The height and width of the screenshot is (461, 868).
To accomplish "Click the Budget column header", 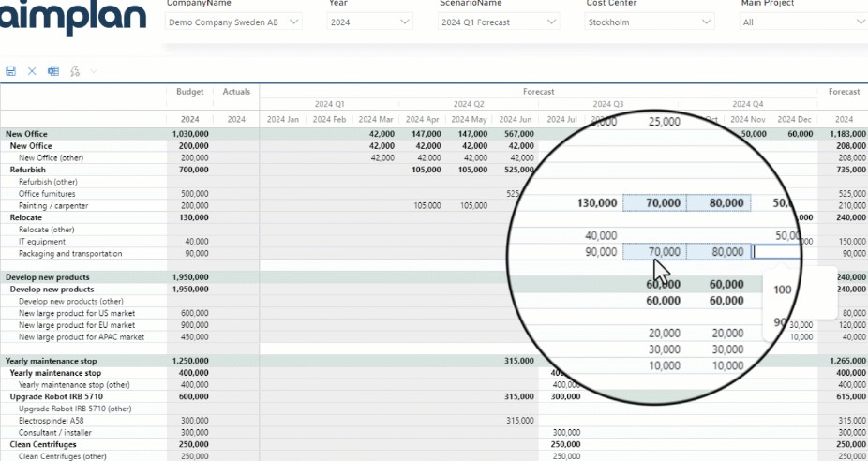I will 189,92.
